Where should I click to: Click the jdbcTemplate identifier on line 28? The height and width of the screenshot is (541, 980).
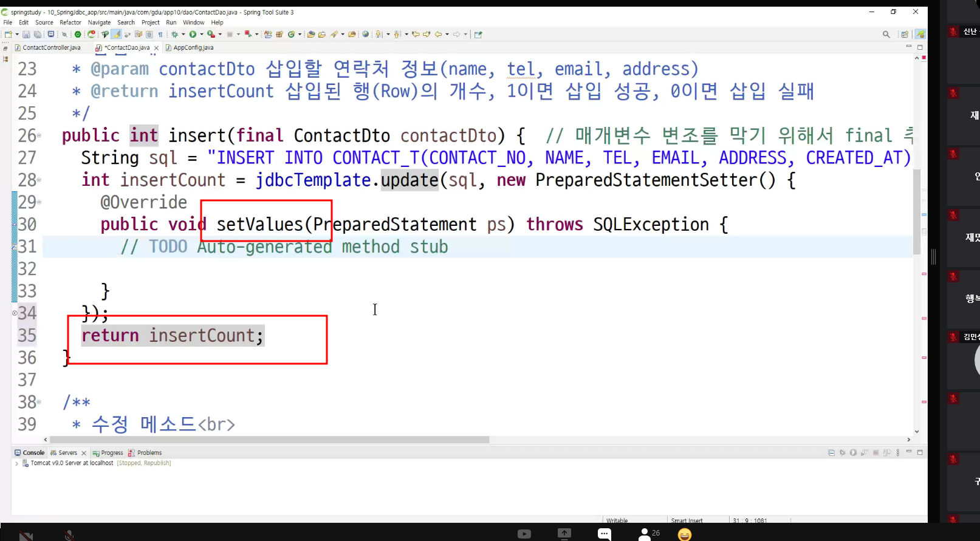(x=314, y=180)
